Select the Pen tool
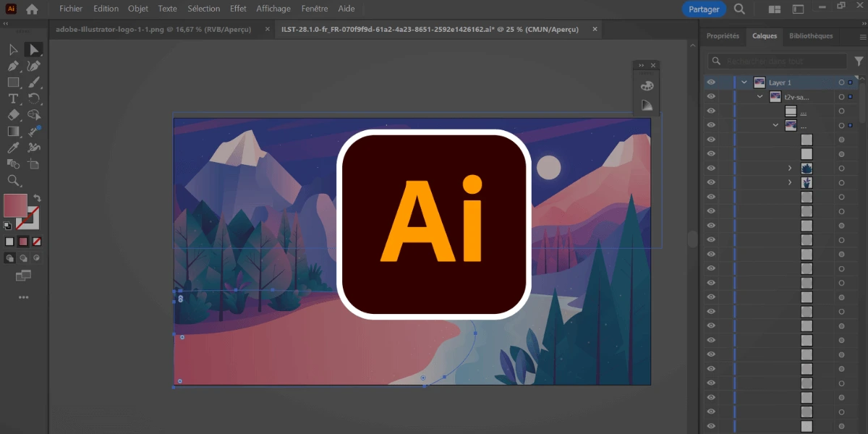Viewport: 868px width, 434px height. coord(13,66)
